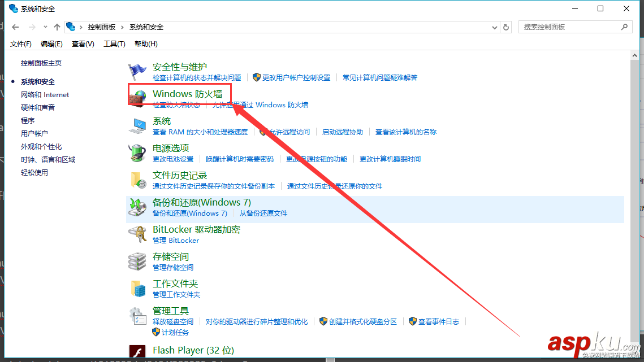Image resolution: width=644 pixels, height=362 pixels.
Task: Click the Back navigation arrow
Action: tap(16, 27)
